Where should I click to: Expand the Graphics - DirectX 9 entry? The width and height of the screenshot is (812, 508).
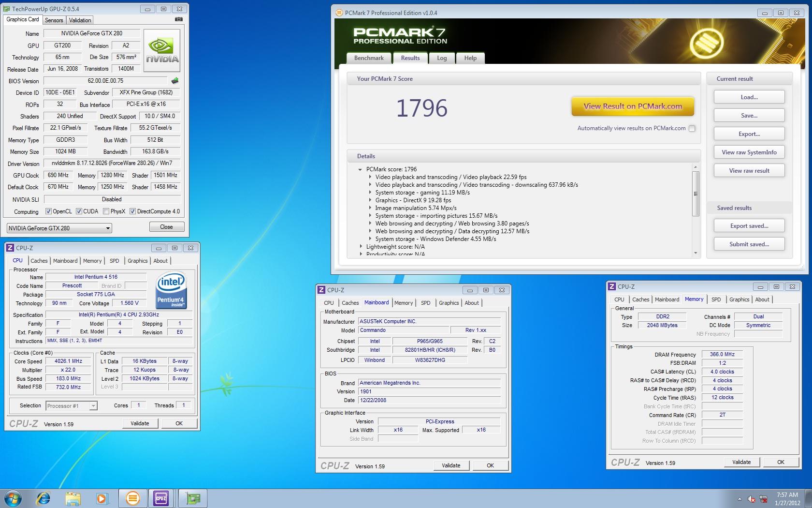coord(370,200)
